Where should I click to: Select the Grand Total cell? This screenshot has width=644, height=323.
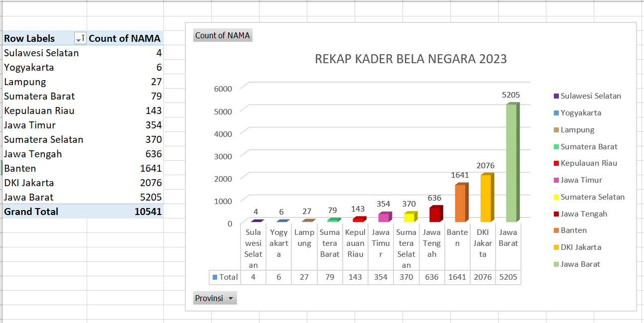point(31,212)
